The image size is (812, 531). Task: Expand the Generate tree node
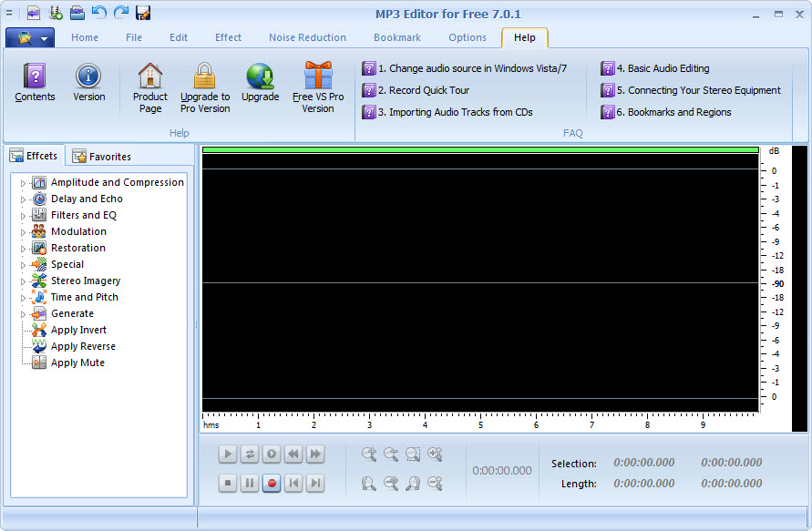click(23, 314)
